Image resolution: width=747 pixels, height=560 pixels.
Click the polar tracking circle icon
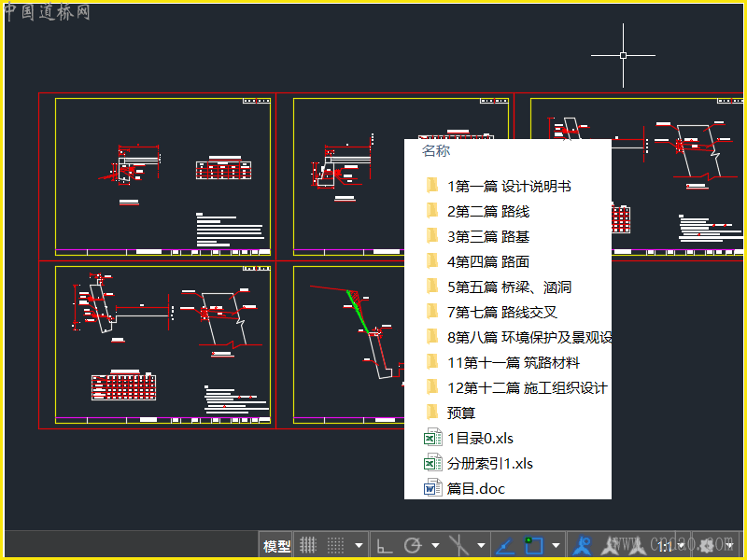pyautogui.click(x=413, y=545)
